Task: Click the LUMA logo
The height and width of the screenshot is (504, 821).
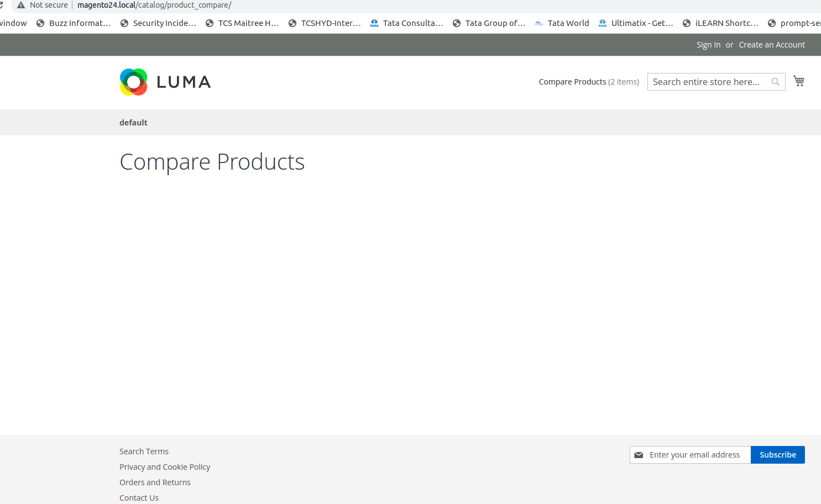Action: point(165,82)
